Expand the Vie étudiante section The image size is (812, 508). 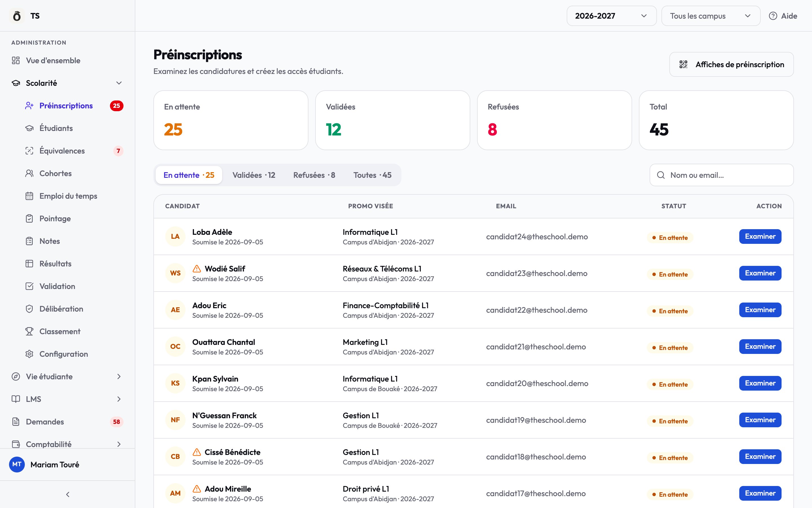67,377
